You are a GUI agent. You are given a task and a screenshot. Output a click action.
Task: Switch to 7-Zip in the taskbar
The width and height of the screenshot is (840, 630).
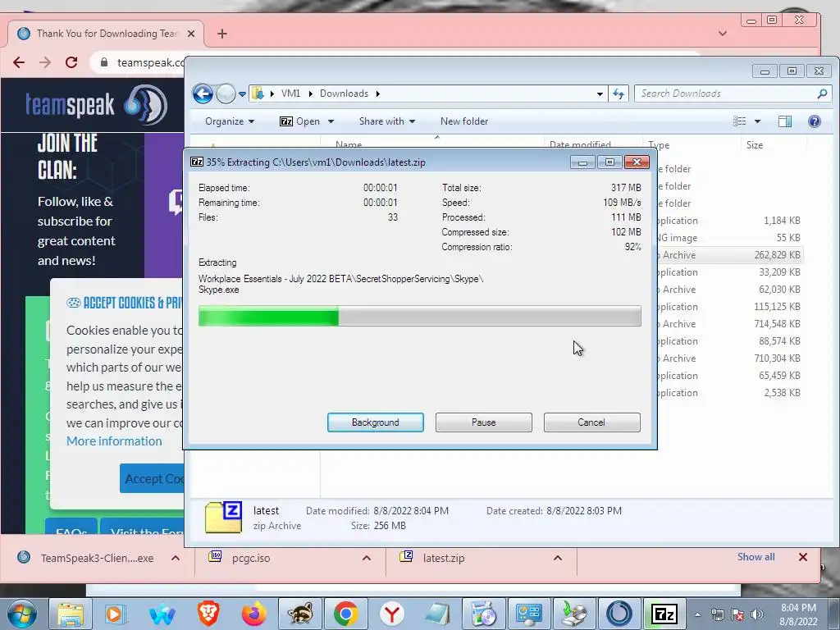click(x=664, y=614)
